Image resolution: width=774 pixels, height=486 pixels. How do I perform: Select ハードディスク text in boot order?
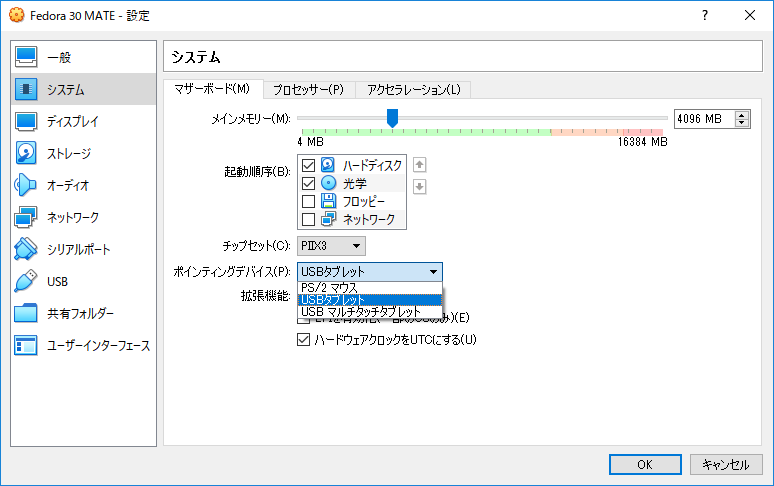(372, 165)
